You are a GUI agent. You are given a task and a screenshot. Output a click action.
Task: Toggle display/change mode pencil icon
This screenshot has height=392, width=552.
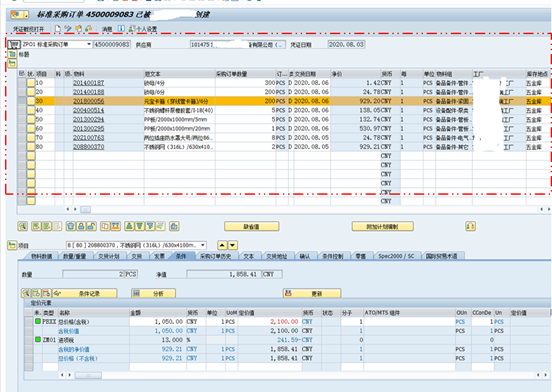(x=68, y=29)
